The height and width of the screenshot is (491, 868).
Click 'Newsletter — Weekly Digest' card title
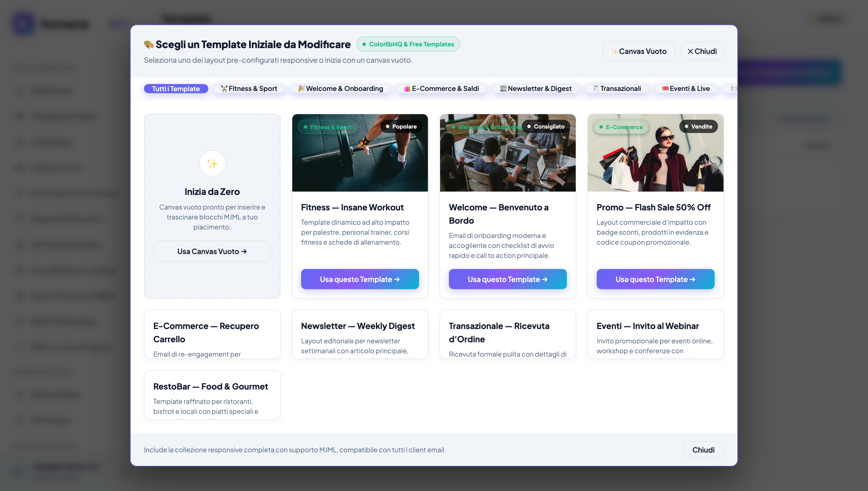[x=358, y=326]
